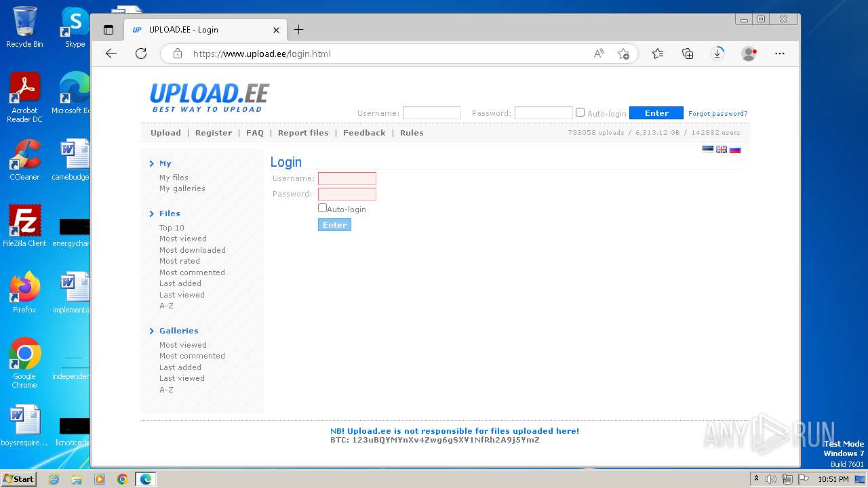Open Acrobat Reader DC desktop icon
Screen dimensions: 868x488
[24, 98]
